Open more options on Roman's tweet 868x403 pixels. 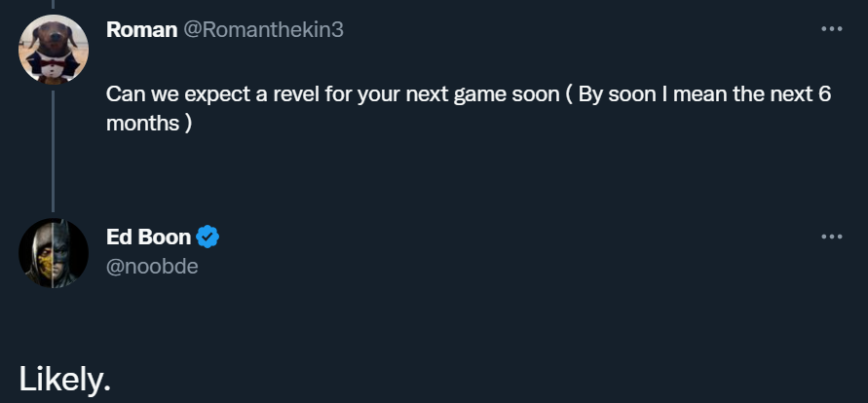pyautogui.click(x=830, y=29)
